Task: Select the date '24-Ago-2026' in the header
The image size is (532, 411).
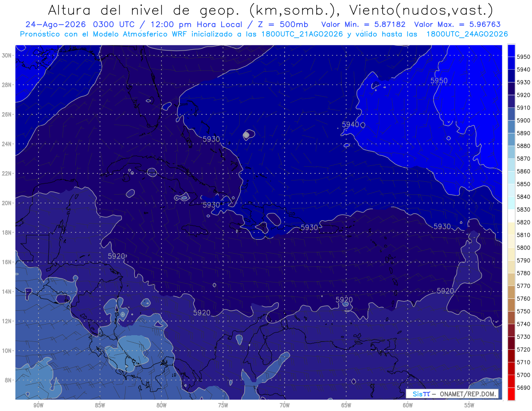Action: 55,24
